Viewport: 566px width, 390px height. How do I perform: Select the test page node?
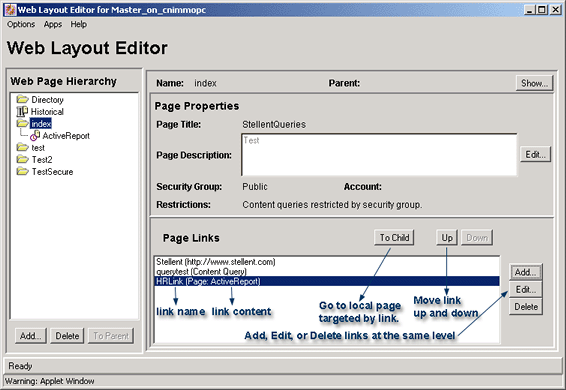click(x=38, y=148)
